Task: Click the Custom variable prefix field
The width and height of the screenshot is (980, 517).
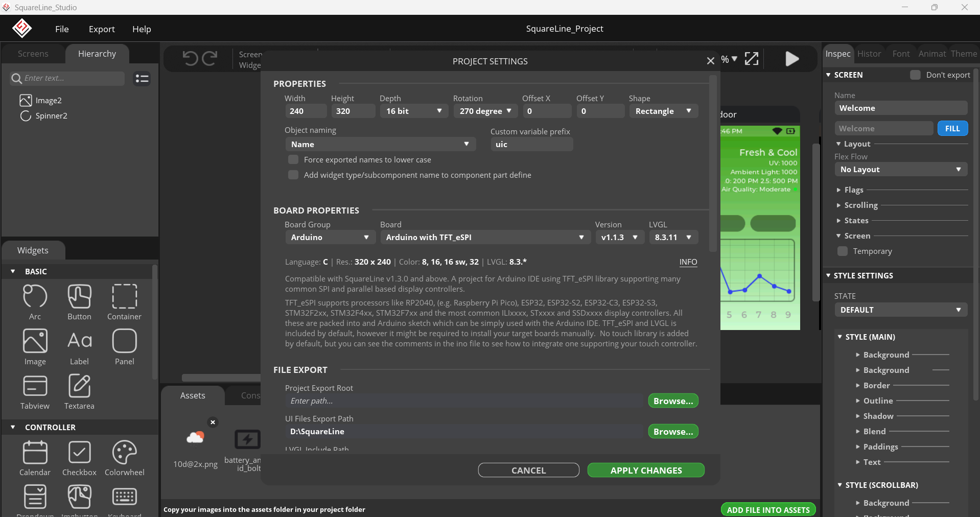Action: [531, 144]
